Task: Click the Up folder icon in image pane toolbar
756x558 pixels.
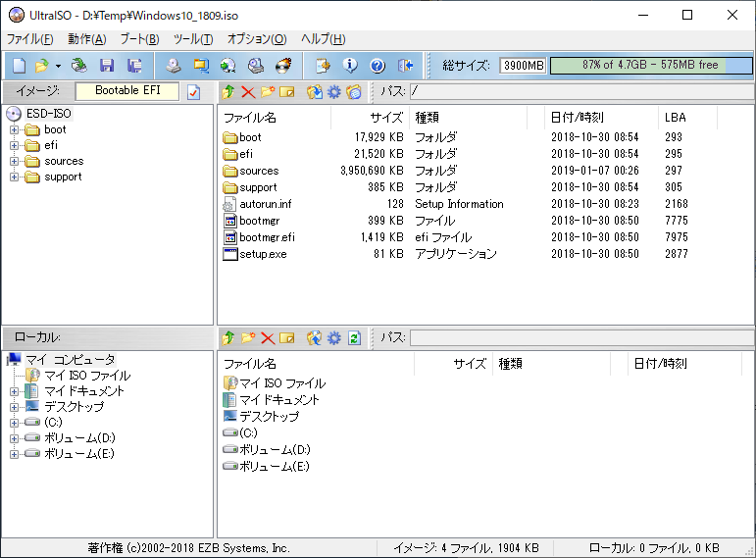Action: pyautogui.click(x=228, y=91)
